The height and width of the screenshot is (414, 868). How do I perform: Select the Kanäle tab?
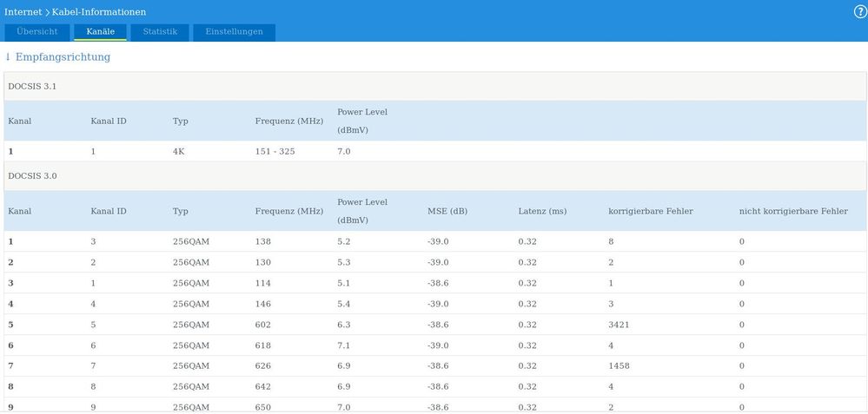(x=100, y=32)
